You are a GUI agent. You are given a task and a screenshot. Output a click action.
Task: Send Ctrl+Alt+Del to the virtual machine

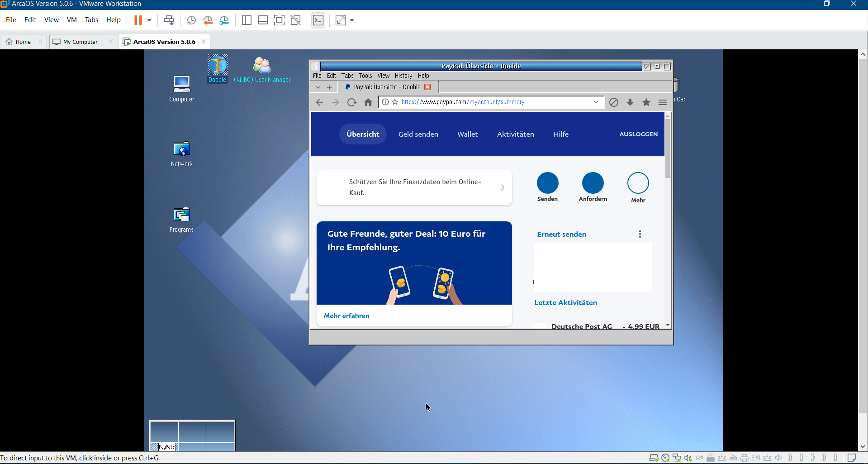(x=169, y=20)
